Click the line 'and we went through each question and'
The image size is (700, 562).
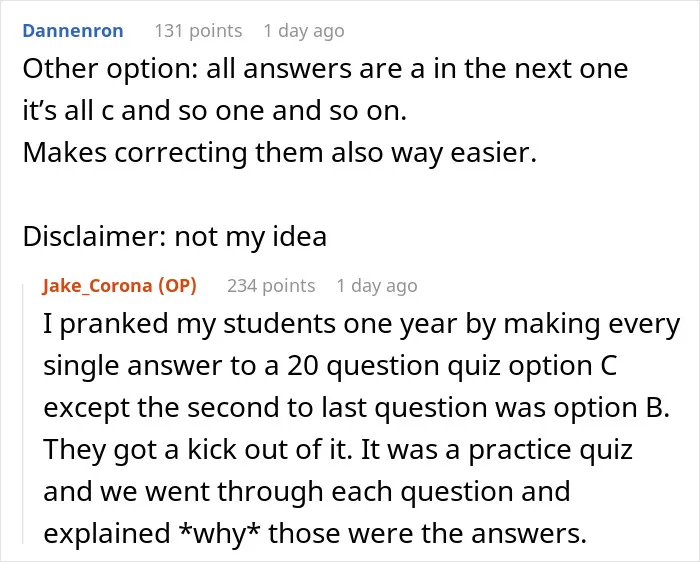pyautogui.click(x=307, y=492)
